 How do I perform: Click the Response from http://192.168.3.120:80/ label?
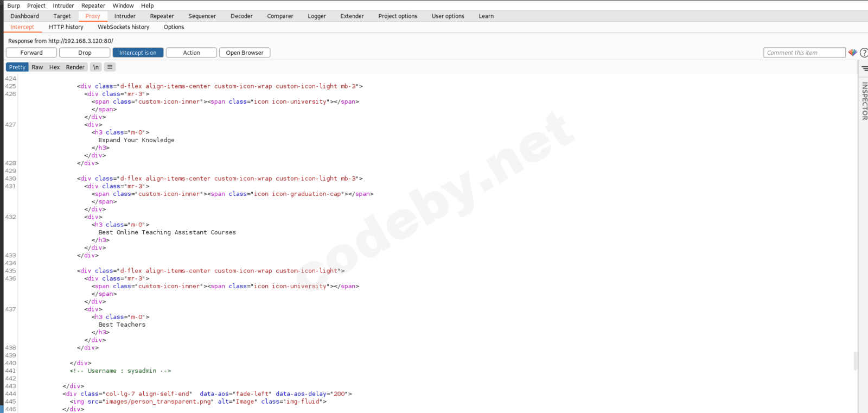pyautogui.click(x=61, y=41)
